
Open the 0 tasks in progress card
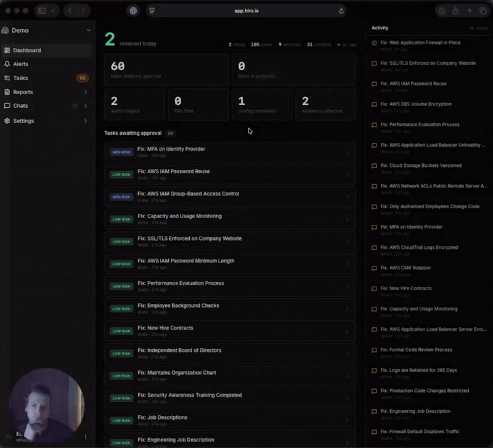(294, 70)
